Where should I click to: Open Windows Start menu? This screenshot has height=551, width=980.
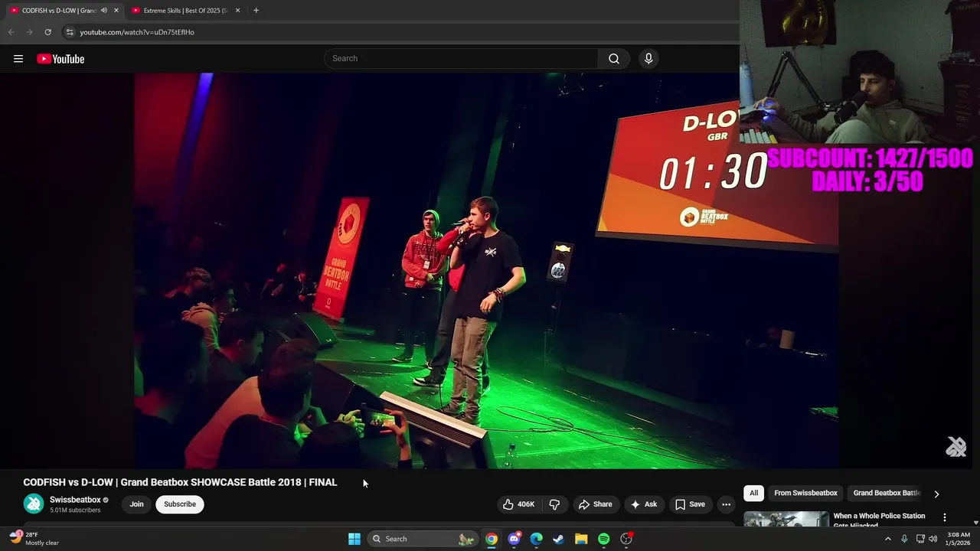(354, 539)
